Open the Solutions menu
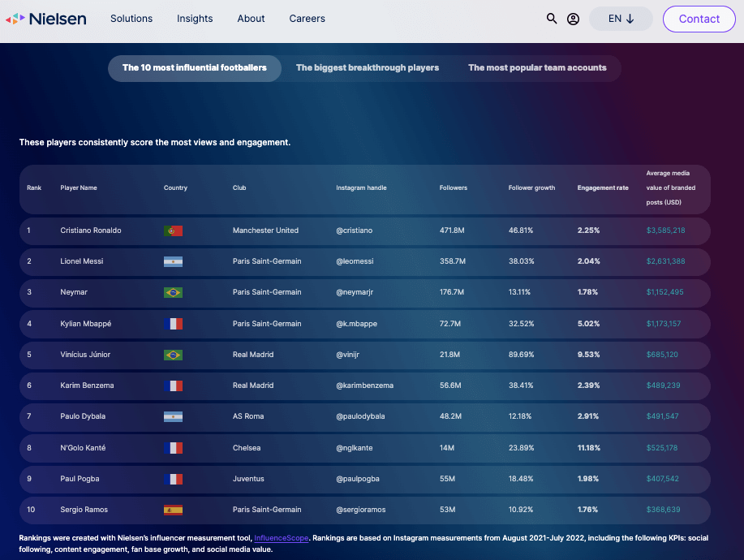 pos(131,19)
